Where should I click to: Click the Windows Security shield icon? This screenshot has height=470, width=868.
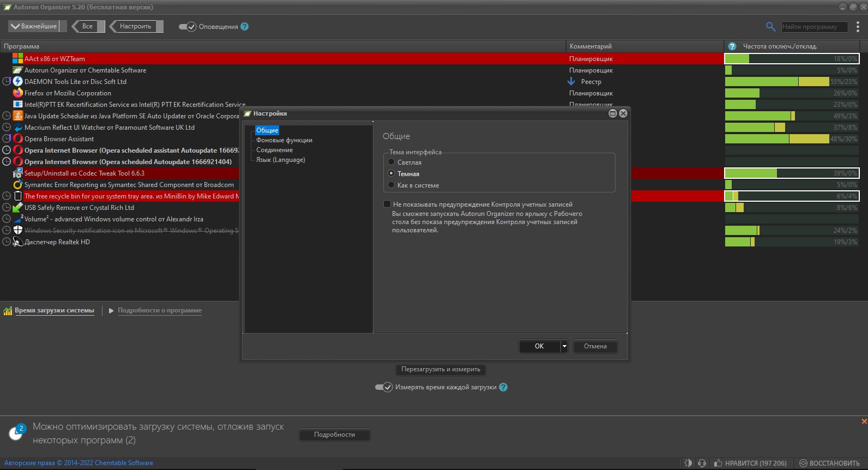click(17, 230)
